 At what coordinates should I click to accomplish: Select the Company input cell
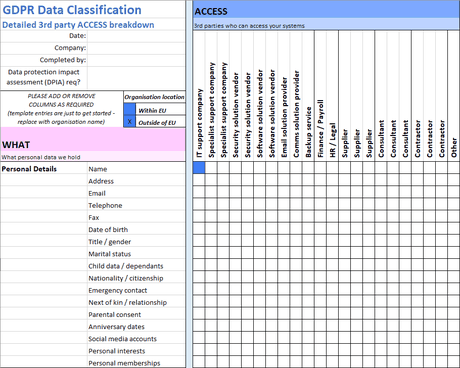(x=136, y=48)
